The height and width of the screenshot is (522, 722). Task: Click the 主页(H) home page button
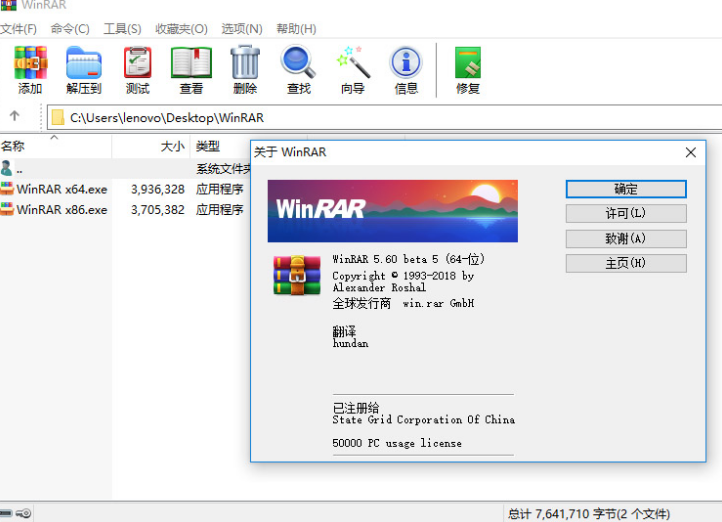625,263
